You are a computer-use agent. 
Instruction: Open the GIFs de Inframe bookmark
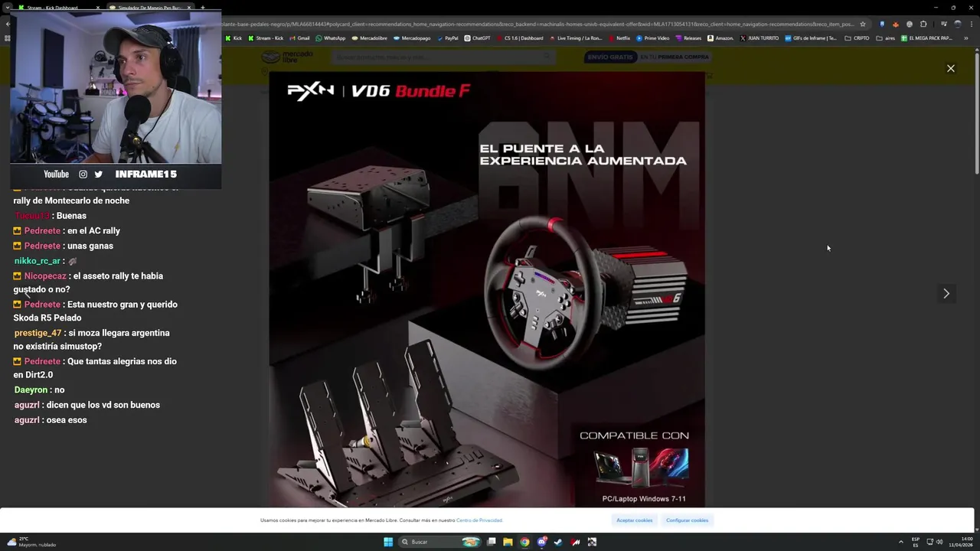click(x=811, y=37)
